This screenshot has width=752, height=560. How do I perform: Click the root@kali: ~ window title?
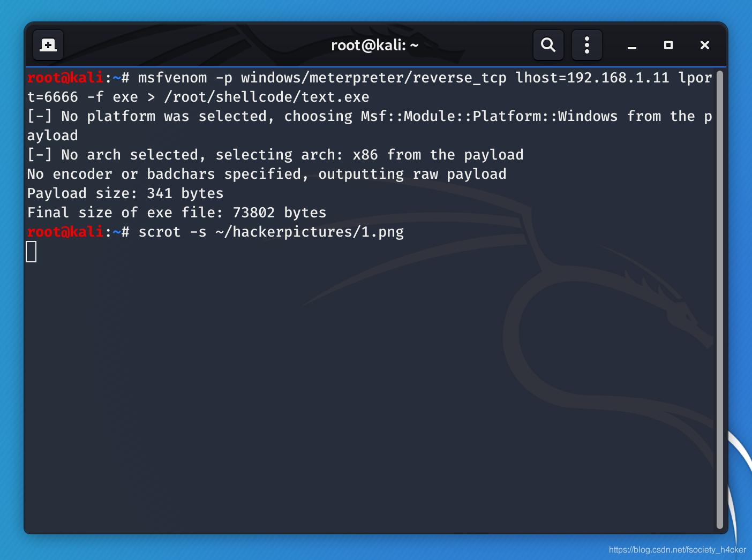point(374,45)
